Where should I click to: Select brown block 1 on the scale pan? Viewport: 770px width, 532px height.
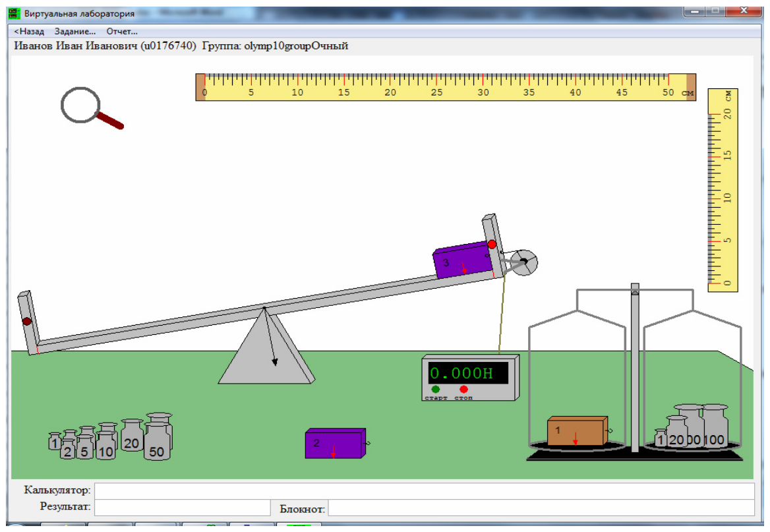[577, 431]
